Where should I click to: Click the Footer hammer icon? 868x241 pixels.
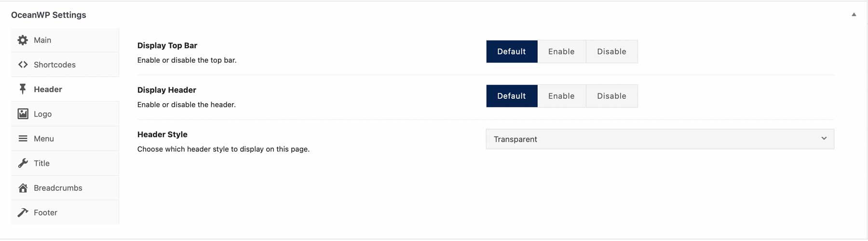point(23,213)
